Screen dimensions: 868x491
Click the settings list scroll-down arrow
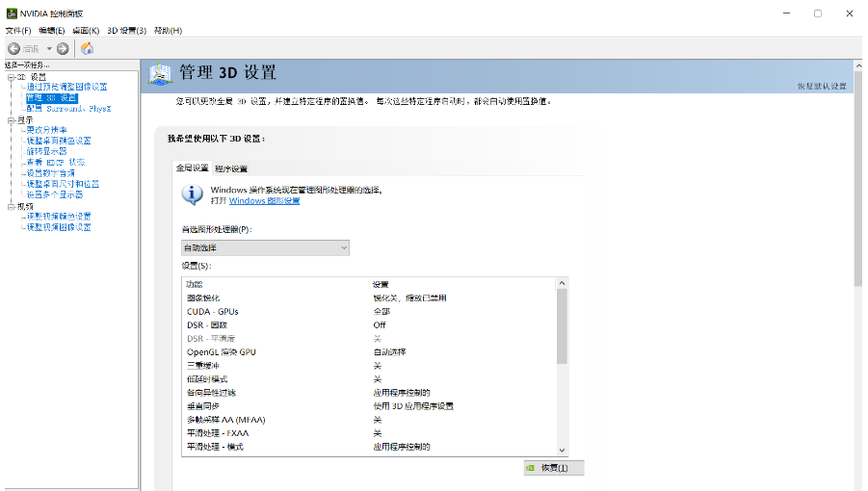click(x=563, y=450)
